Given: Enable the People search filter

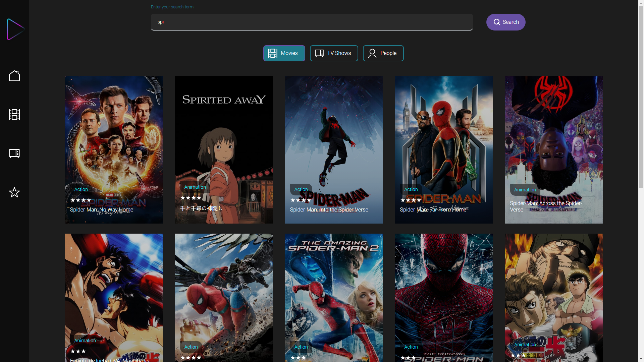Looking at the screenshot, I should point(383,53).
